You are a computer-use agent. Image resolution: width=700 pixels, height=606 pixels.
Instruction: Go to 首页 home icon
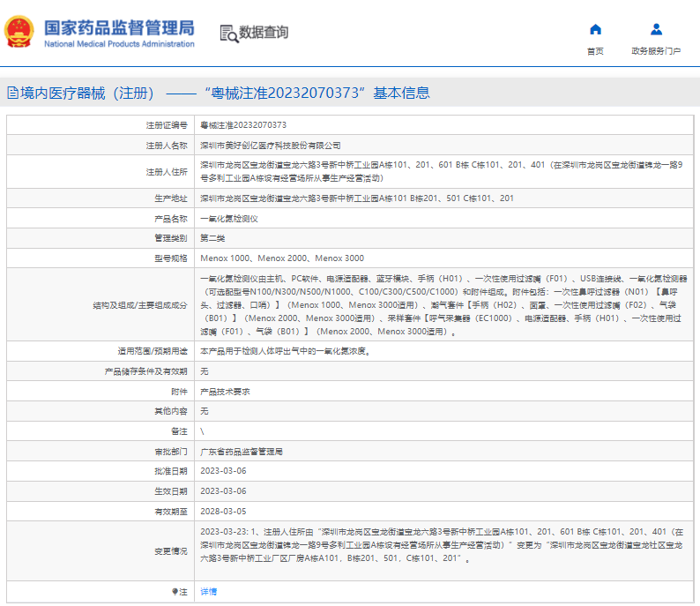(x=595, y=29)
